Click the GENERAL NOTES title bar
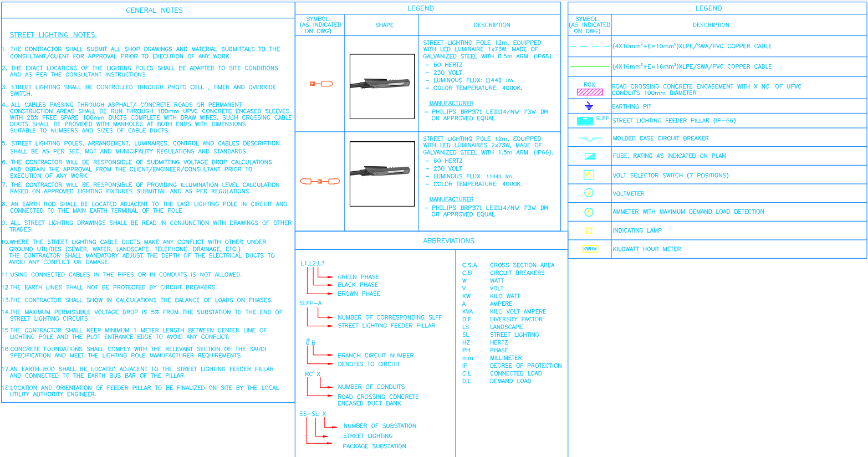Screen dimensions: 868x457 pos(154,9)
